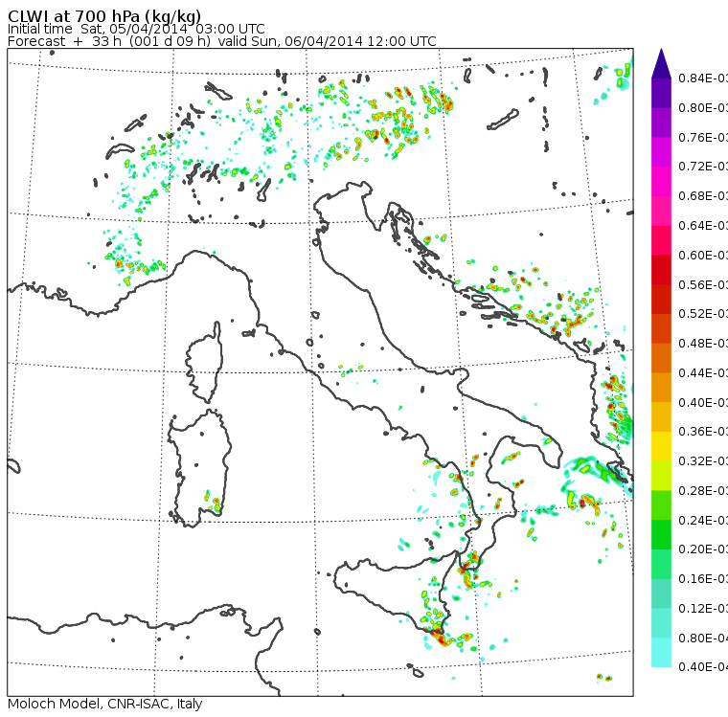Click the 0.48E-03 legend label
728x717 pixels.
coord(703,344)
